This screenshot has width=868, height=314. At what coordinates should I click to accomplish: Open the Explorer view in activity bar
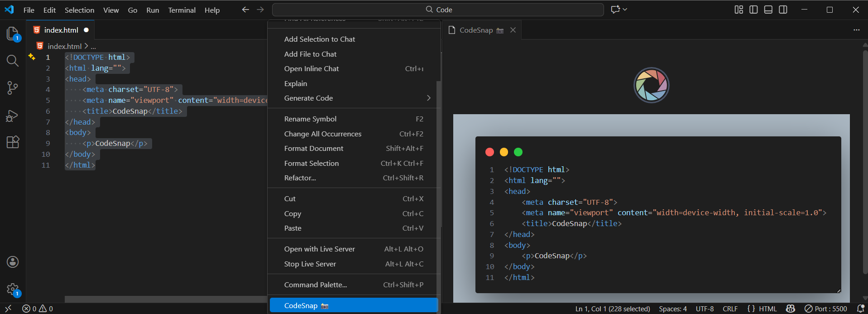pyautogui.click(x=13, y=34)
